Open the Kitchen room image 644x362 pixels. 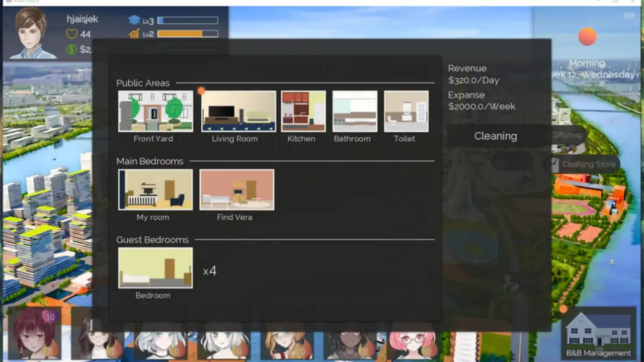303,111
